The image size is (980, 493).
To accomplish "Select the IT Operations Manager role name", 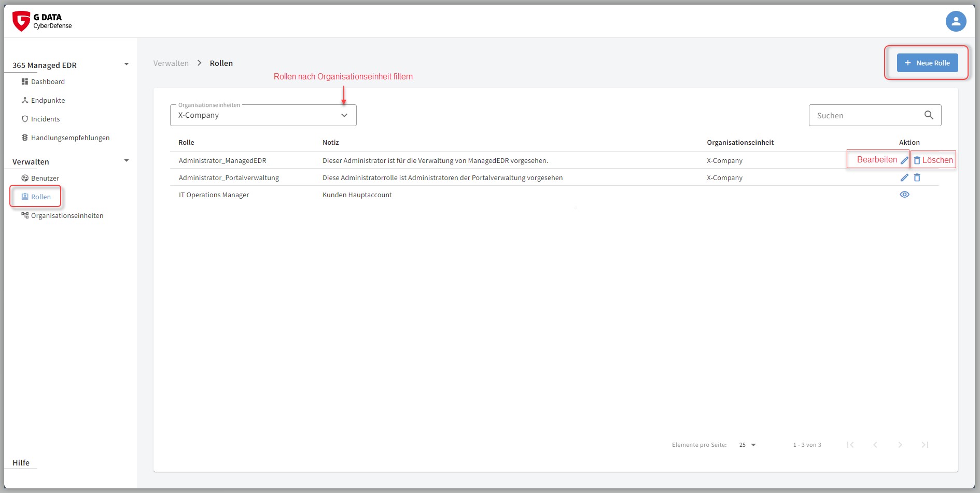I will point(214,195).
